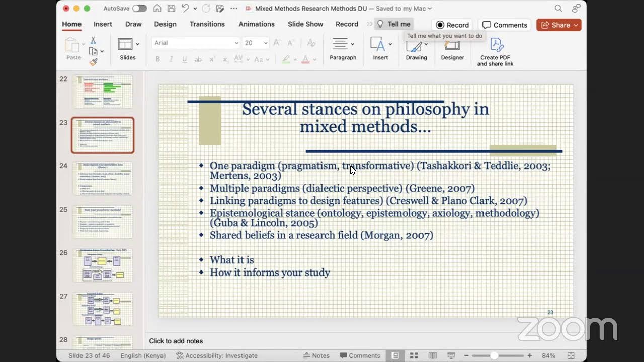Click Accessibility: Investigate in status bar

pos(216,355)
